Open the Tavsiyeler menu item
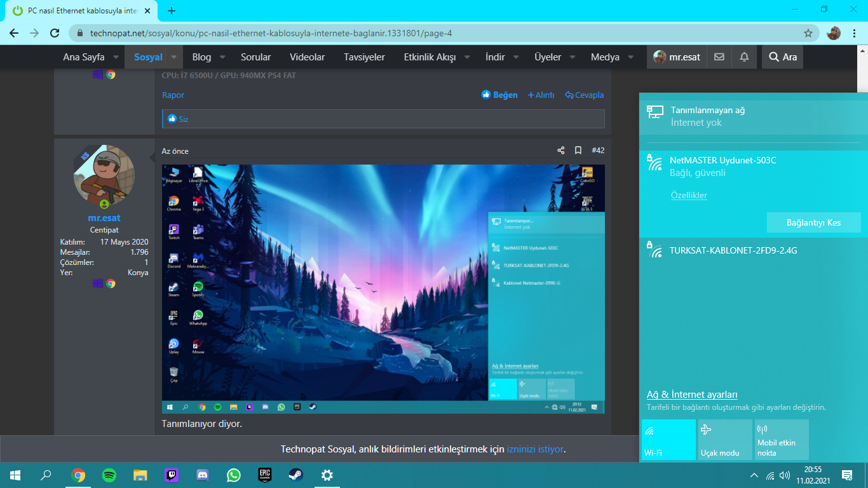Screen dimensions: 868x488 (364, 57)
